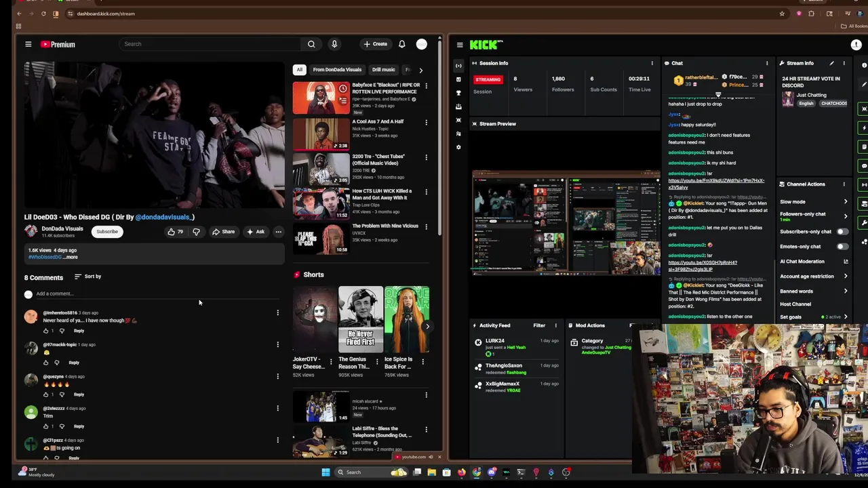The height and width of the screenshot is (488, 868).
Task: Click the Kick profile avatar
Action: tap(856, 45)
